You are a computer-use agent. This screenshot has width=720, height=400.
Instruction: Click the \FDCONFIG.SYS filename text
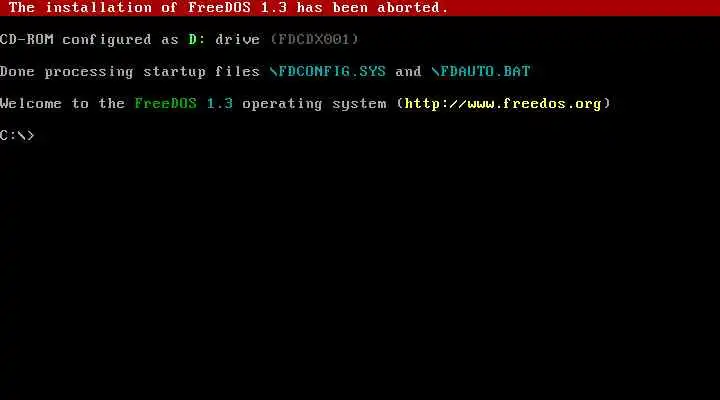coord(328,72)
